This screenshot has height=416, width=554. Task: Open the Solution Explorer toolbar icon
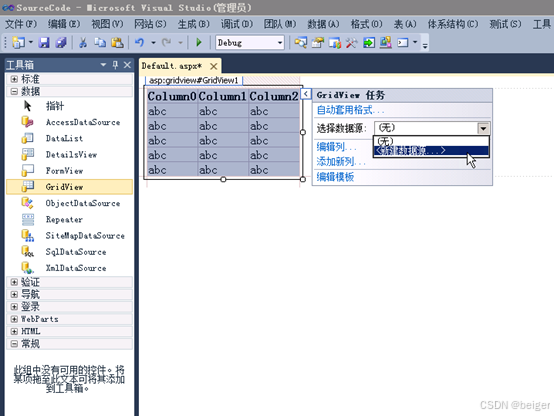coord(301,43)
